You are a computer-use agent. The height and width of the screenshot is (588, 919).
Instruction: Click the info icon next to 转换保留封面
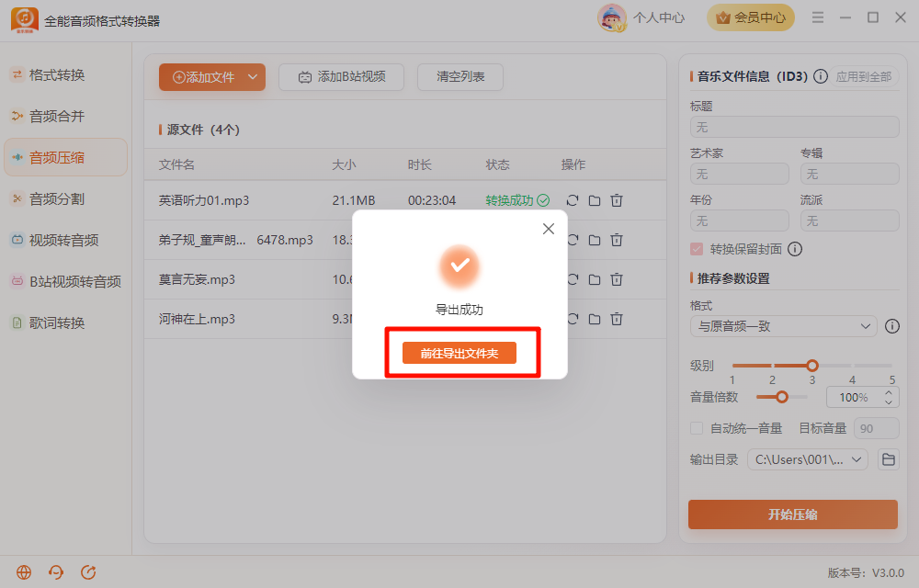point(795,249)
